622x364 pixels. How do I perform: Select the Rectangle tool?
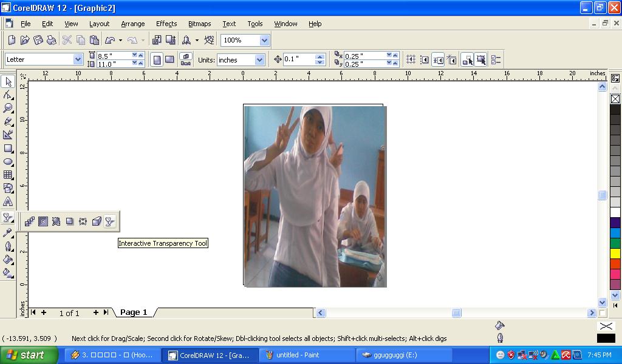click(8, 149)
